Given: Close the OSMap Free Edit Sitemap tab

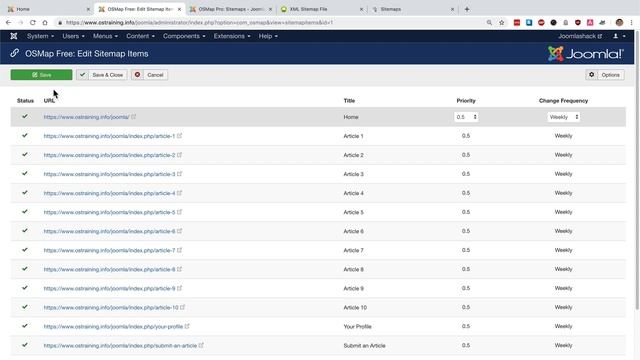Looking at the screenshot, I should coord(179,9).
